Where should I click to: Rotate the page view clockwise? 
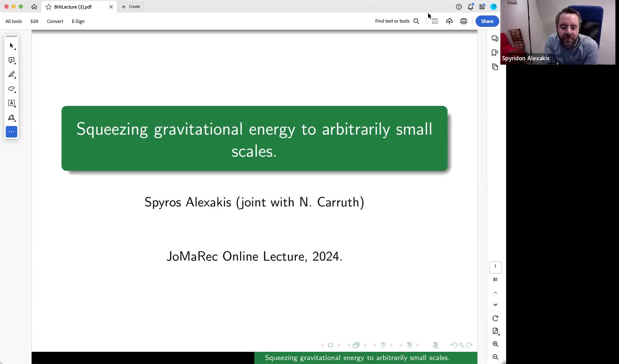coord(495,318)
